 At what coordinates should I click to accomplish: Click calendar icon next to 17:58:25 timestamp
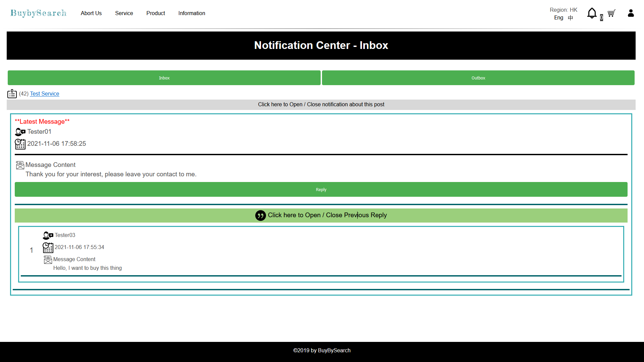[20, 144]
